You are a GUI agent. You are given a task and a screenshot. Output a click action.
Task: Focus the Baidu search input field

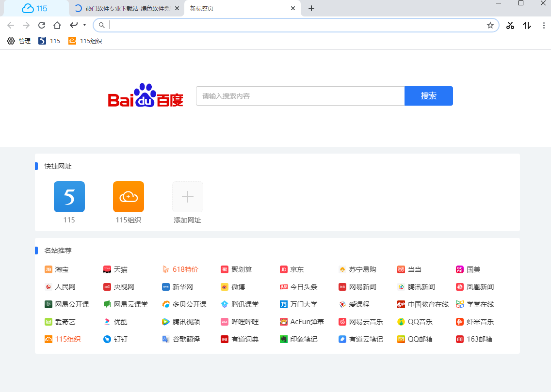300,96
